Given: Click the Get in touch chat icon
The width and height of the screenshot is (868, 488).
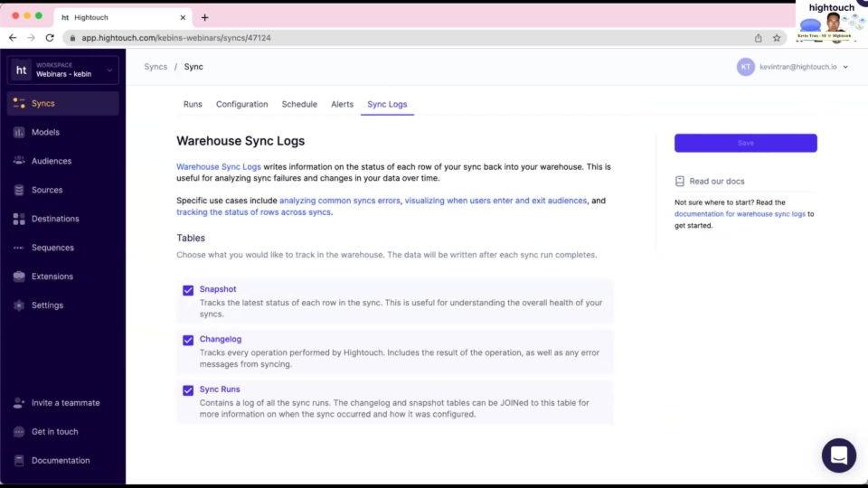Looking at the screenshot, I should coord(19,432).
